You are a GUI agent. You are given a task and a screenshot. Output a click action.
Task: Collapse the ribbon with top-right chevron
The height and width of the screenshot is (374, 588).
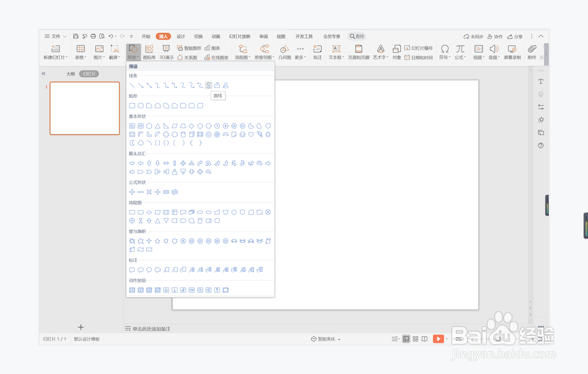(x=541, y=36)
